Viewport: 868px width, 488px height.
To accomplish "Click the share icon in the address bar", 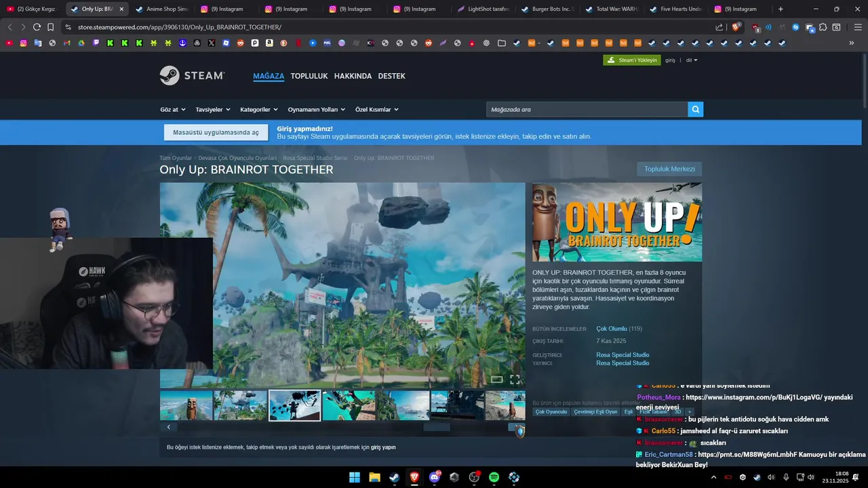I will (x=719, y=27).
